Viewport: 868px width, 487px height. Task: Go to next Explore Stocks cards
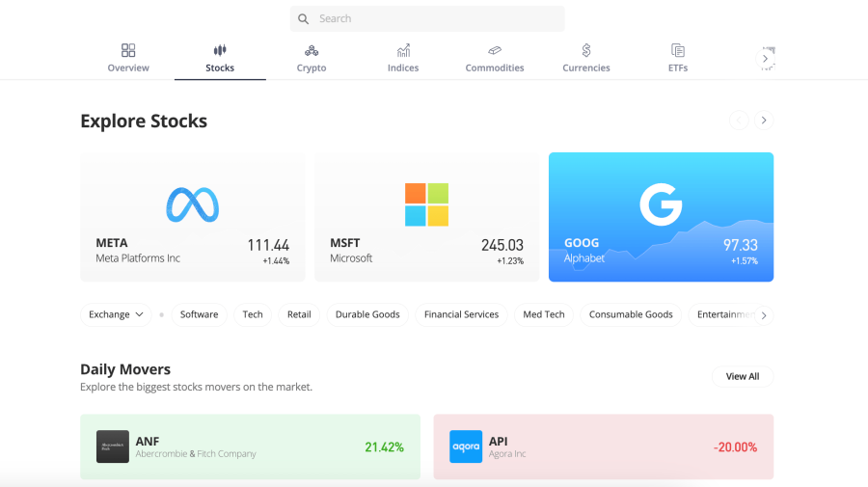[764, 121]
